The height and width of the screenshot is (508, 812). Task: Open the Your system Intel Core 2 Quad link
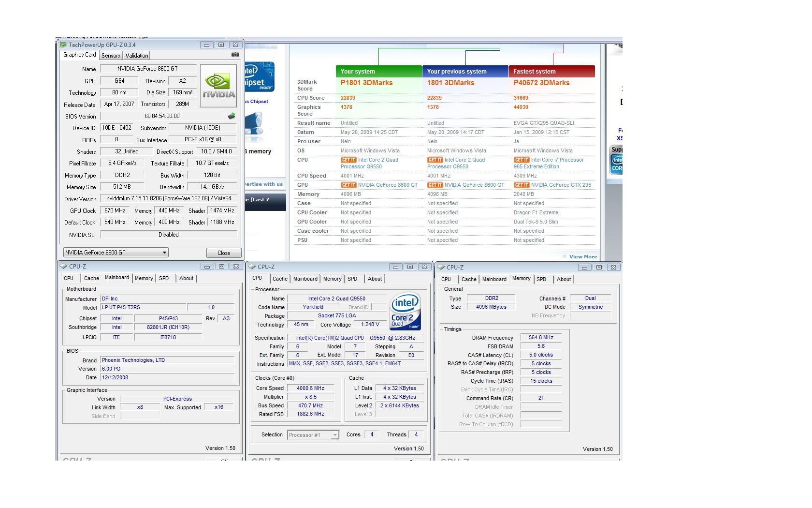coord(369,163)
